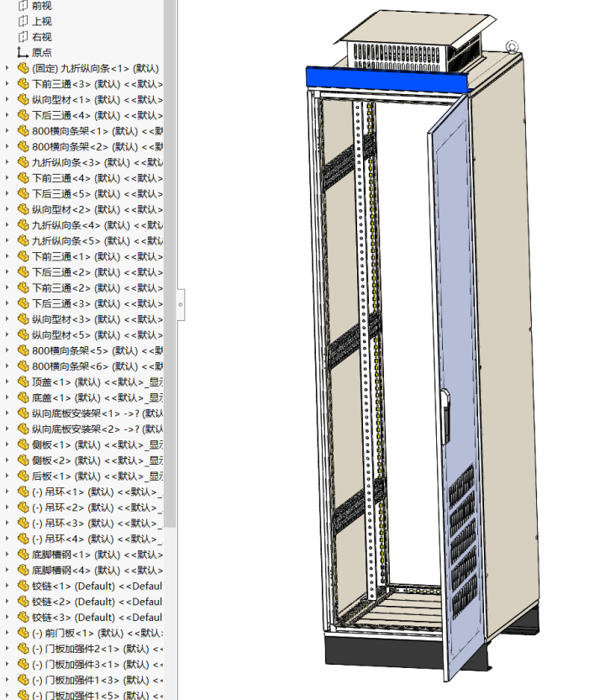Click part icon of 顶盖<1>
Image resolution: width=605 pixels, height=700 pixels.
click(24, 382)
